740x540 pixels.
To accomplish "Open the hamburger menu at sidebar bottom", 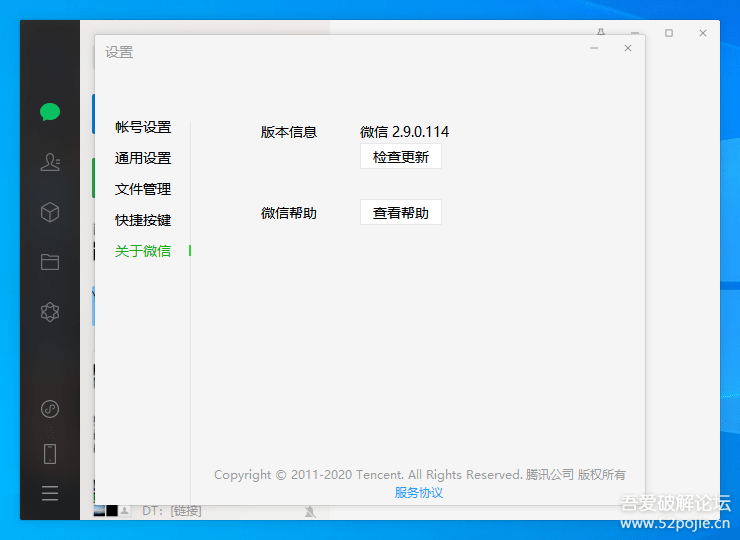I will (x=50, y=493).
